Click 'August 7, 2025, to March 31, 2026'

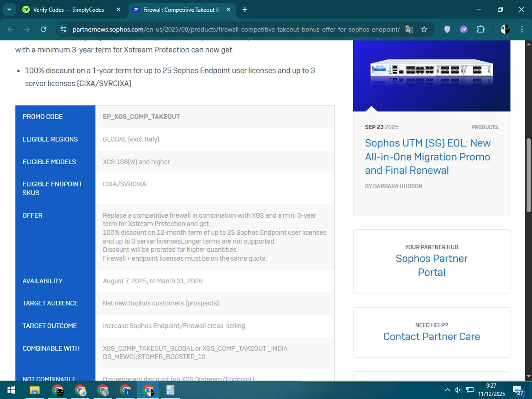(x=153, y=281)
